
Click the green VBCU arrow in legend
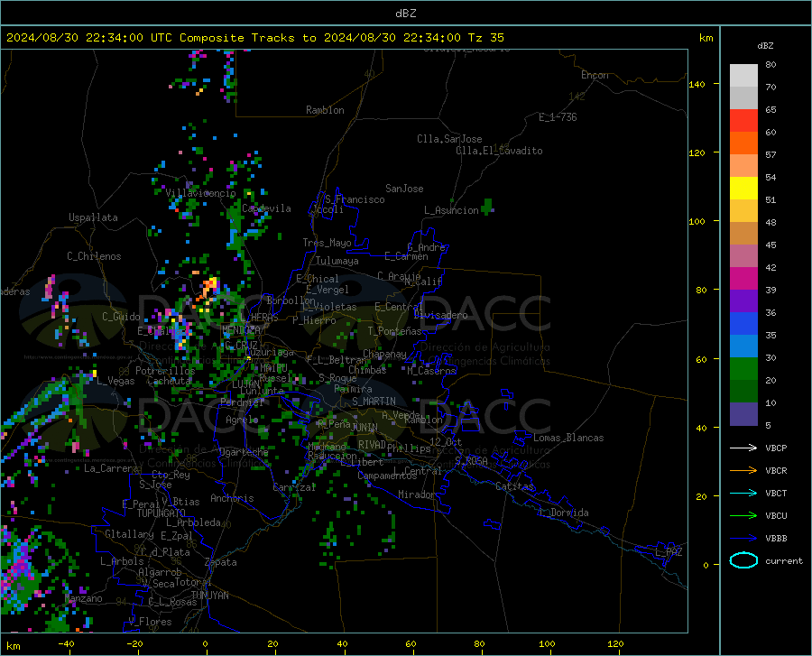743,516
